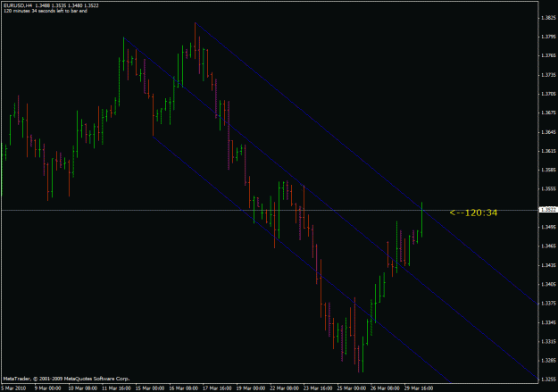Viewport: 558px width, 392px height.
Task: Click the '9 Mar 00:00' time axis label
Action: click(48, 388)
